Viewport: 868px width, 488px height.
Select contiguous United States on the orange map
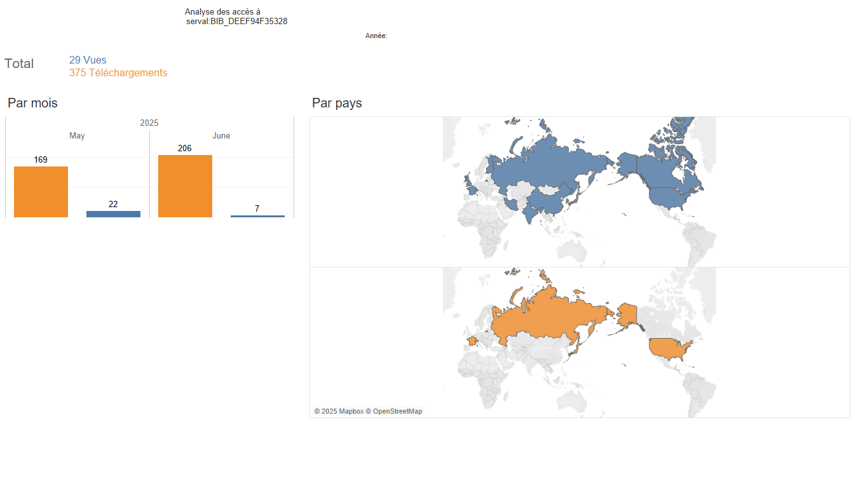(669, 348)
